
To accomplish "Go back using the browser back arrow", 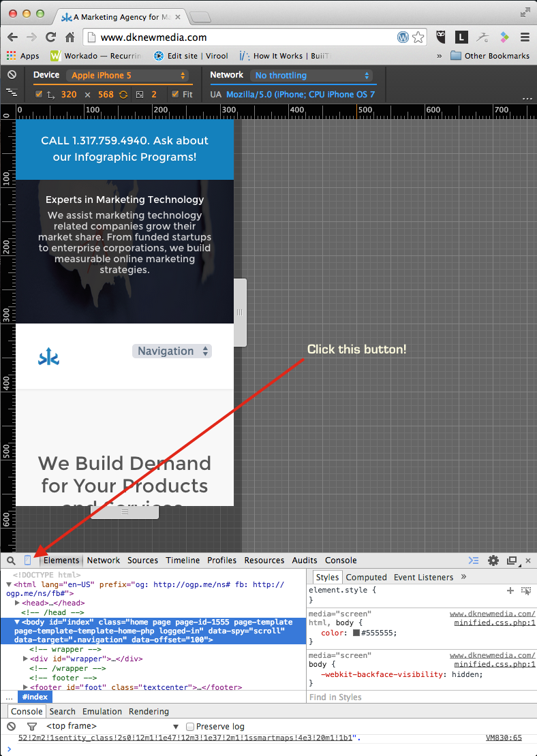I will pos(13,37).
